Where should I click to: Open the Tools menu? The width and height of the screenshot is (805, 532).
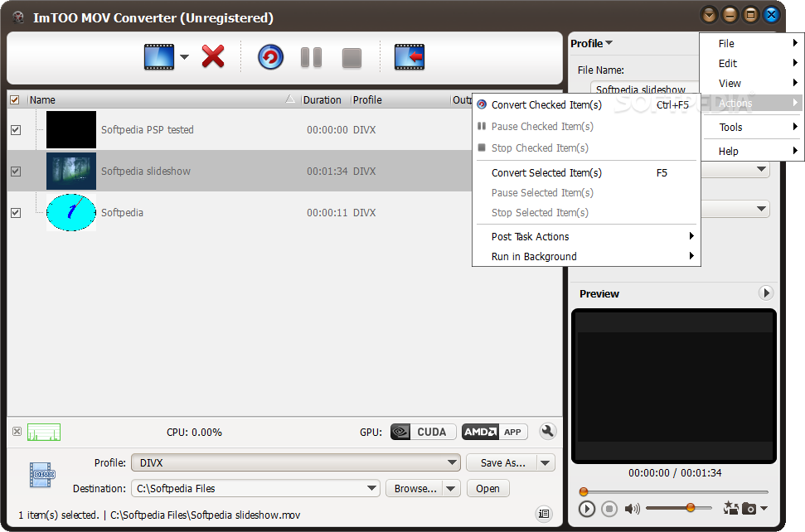(750, 128)
